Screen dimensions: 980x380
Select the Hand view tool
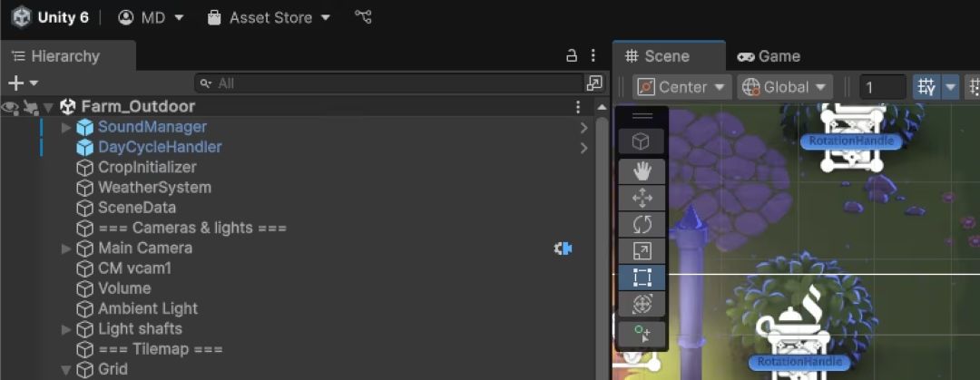click(642, 171)
